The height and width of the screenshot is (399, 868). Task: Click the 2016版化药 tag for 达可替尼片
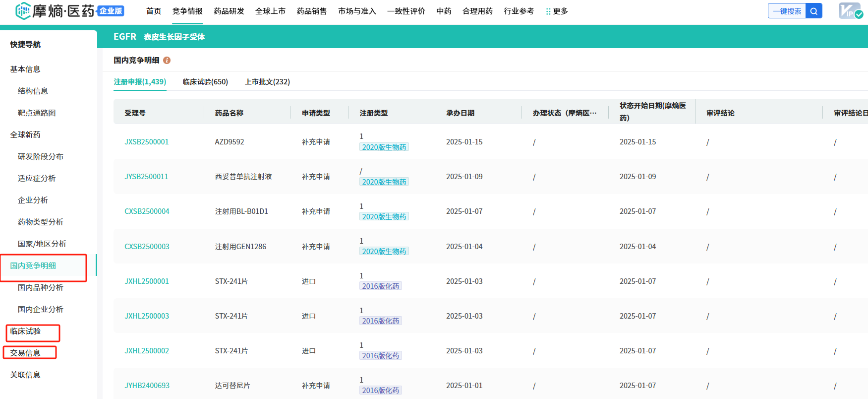(x=380, y=391)
